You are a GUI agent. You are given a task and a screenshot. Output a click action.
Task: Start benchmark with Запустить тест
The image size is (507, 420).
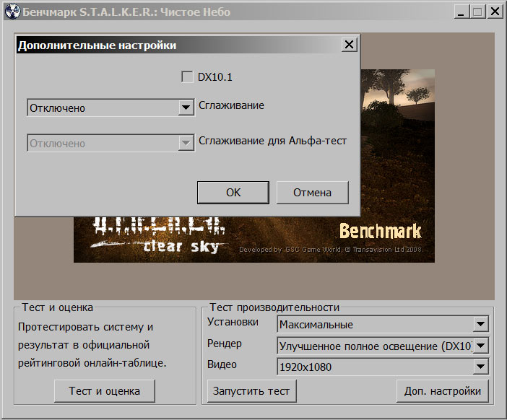tap(251, 391)
